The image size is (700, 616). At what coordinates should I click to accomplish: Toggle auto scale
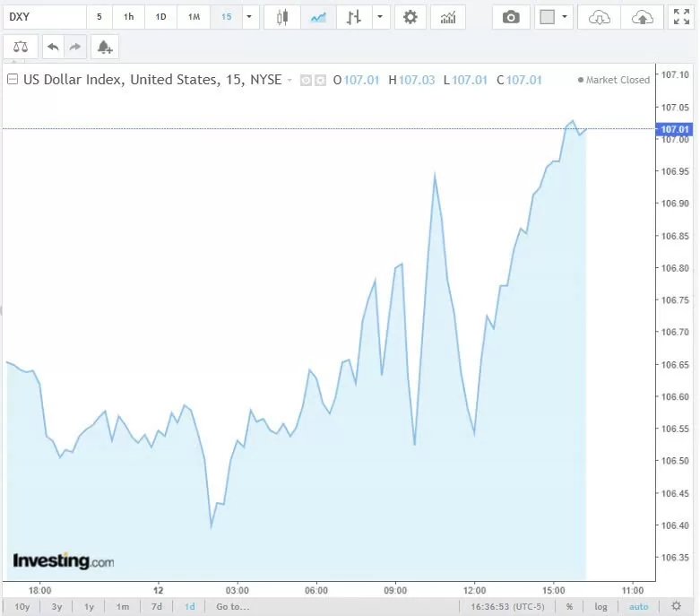(638, 607)
